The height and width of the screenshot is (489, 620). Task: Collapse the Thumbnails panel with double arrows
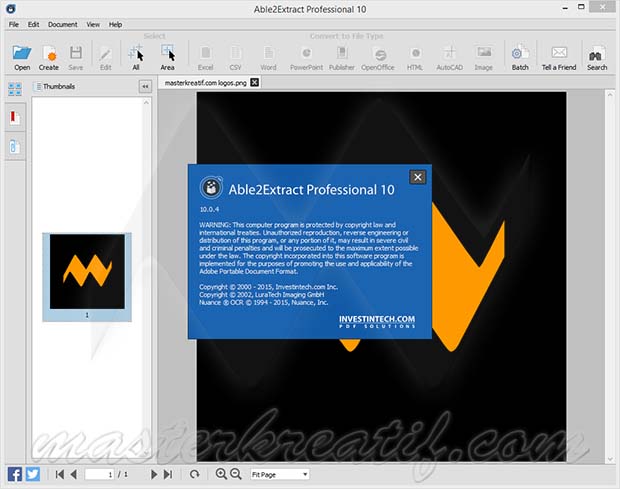[x=145, y=87]
